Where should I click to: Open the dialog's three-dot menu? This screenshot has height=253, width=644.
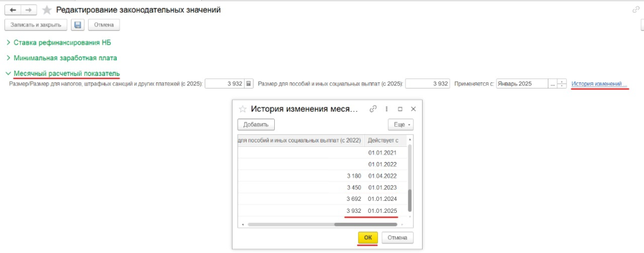386,109
